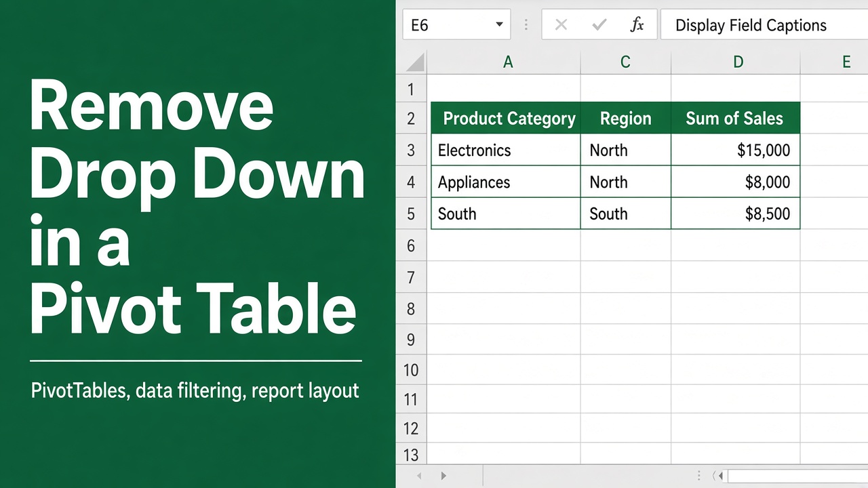Select row 12 header
This screenshot has height=488, width=868.
point(411,428)
